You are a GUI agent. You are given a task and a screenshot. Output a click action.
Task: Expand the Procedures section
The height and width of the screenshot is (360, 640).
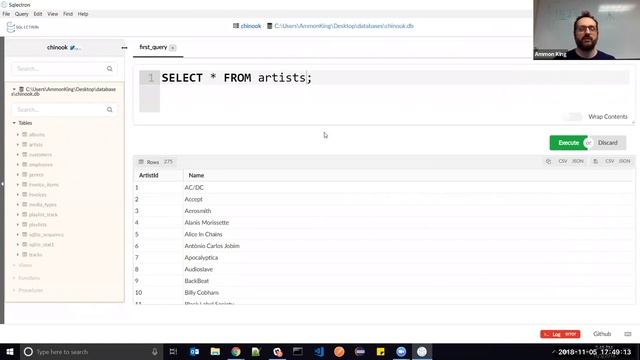14,290
